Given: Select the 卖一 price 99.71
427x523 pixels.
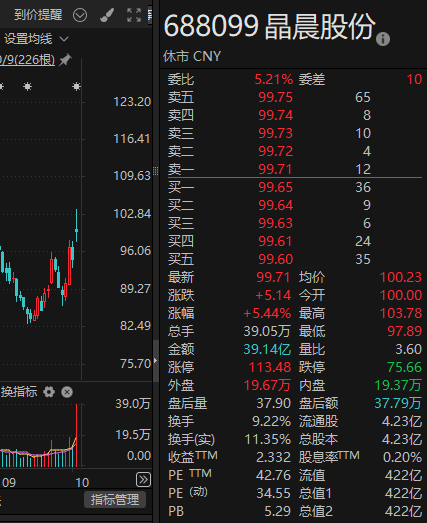Looking at the screenshot, I should click(x=275, y=169).
